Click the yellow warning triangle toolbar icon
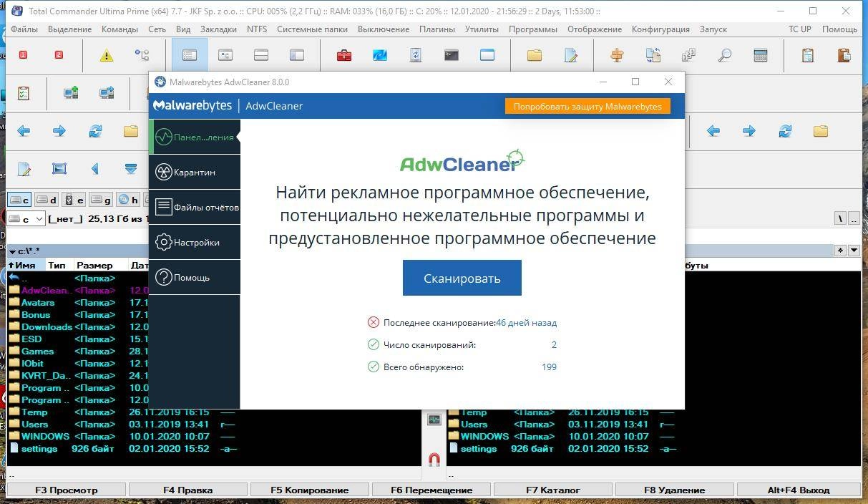Screen dimensions: 868x504 pyautogui.click(x=107, y=55)
